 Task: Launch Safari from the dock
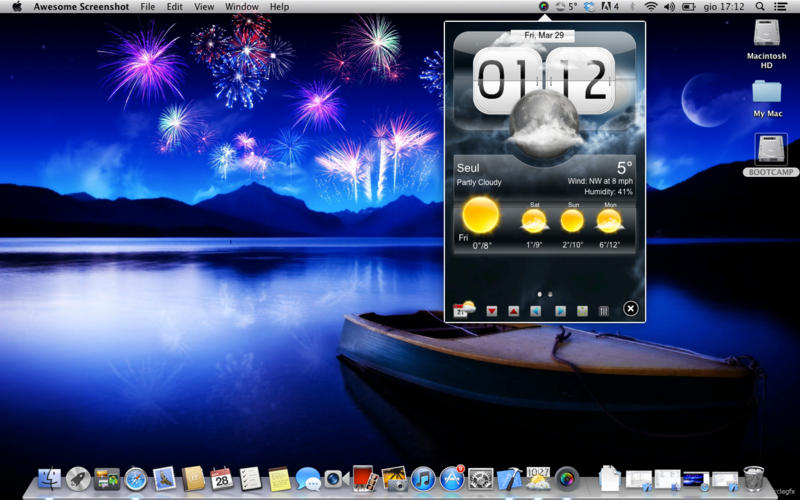pyautogui.click(x=135, y=479)
